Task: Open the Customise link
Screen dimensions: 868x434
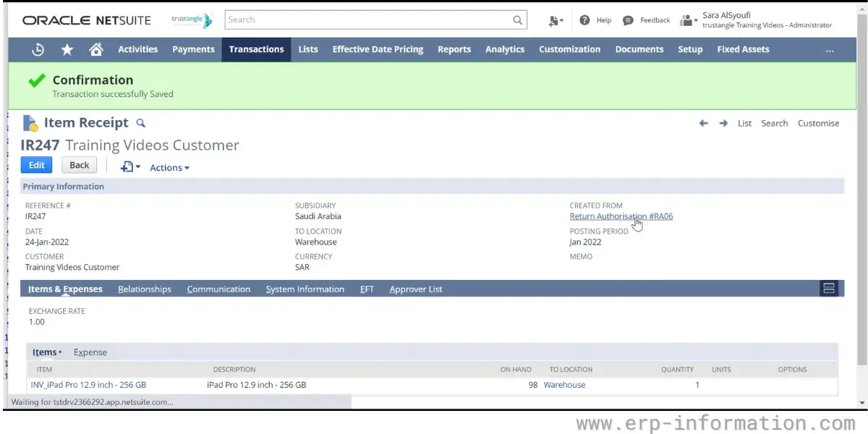Action: click(x=818, y=124)
